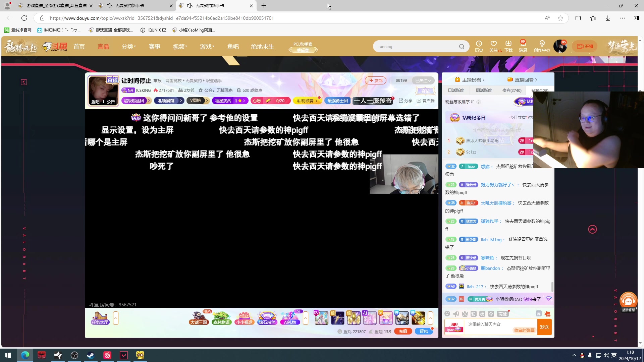This screenshot has height=362, width=644.
Task: Open the 下载 download icon in header
Action: [x=508, y=46]
